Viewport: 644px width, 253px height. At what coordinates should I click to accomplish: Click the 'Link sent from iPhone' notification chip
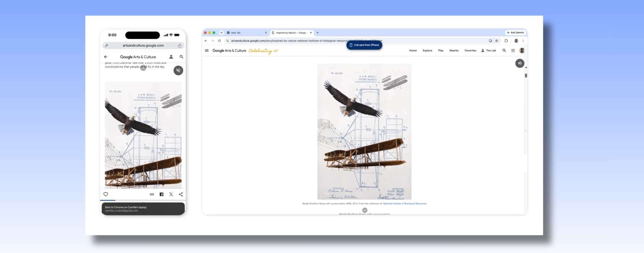coord(364,45)
